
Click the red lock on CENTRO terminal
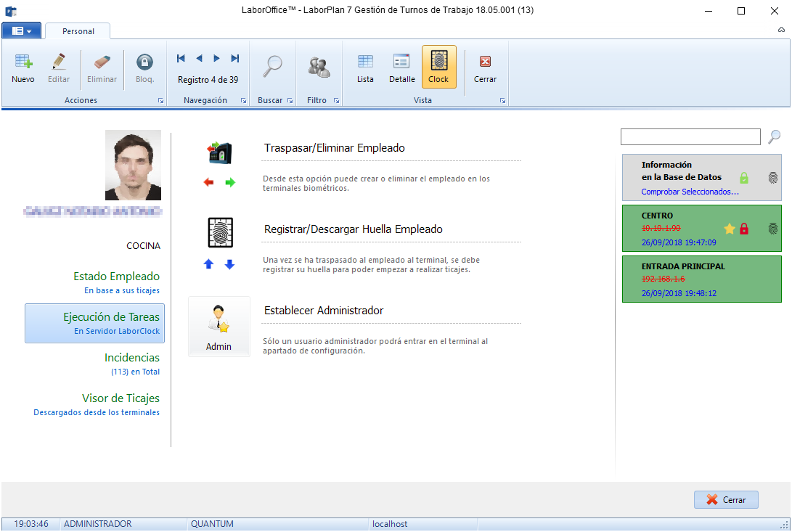tap(744, 229)
